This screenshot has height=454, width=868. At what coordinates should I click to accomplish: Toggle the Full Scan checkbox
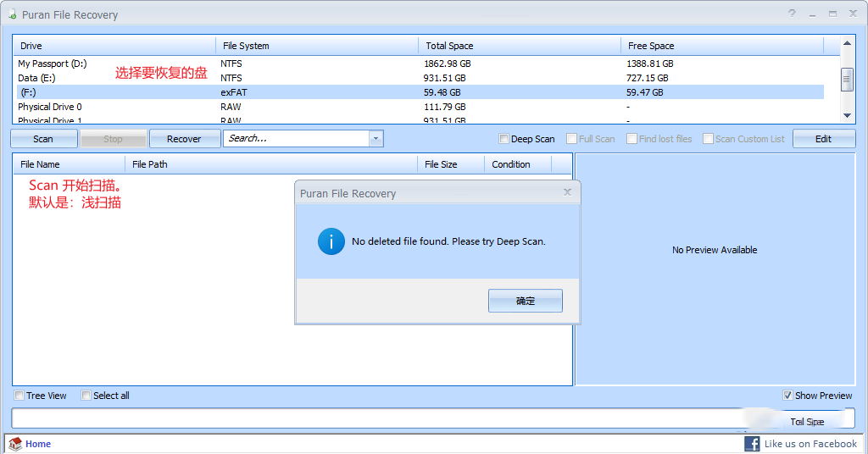572,139
